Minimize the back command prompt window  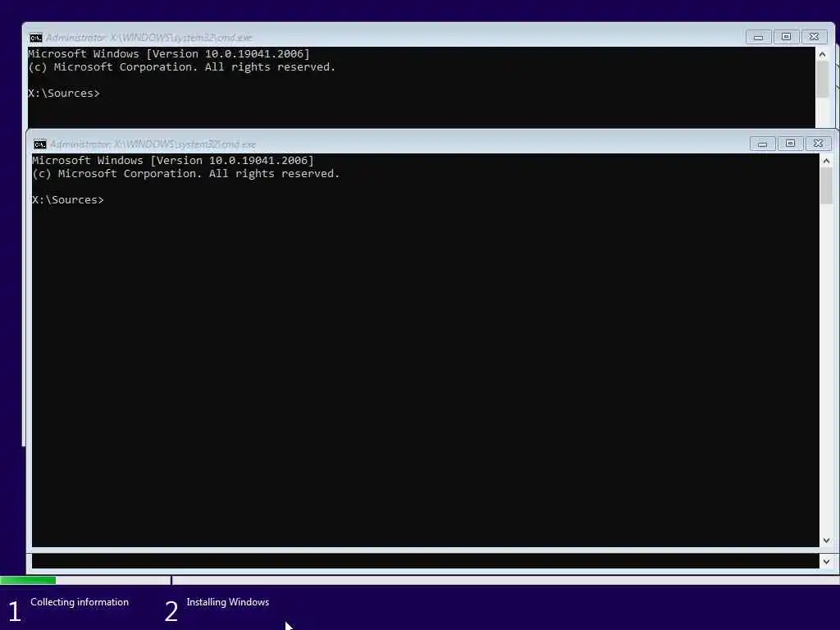click(758, 37)
